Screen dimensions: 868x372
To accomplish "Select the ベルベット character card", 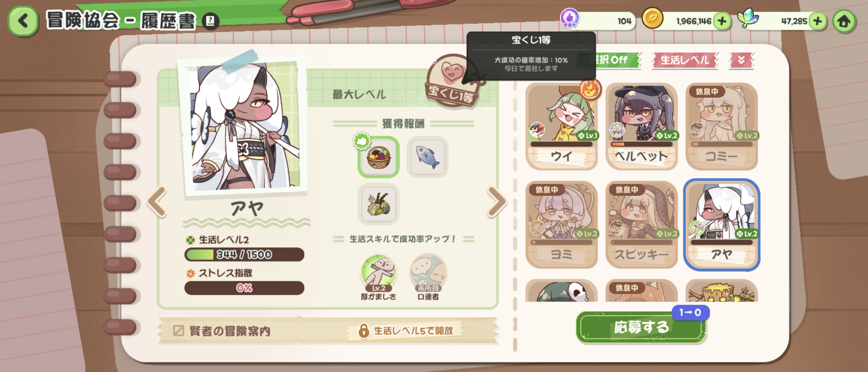I will tap(641, 126).
